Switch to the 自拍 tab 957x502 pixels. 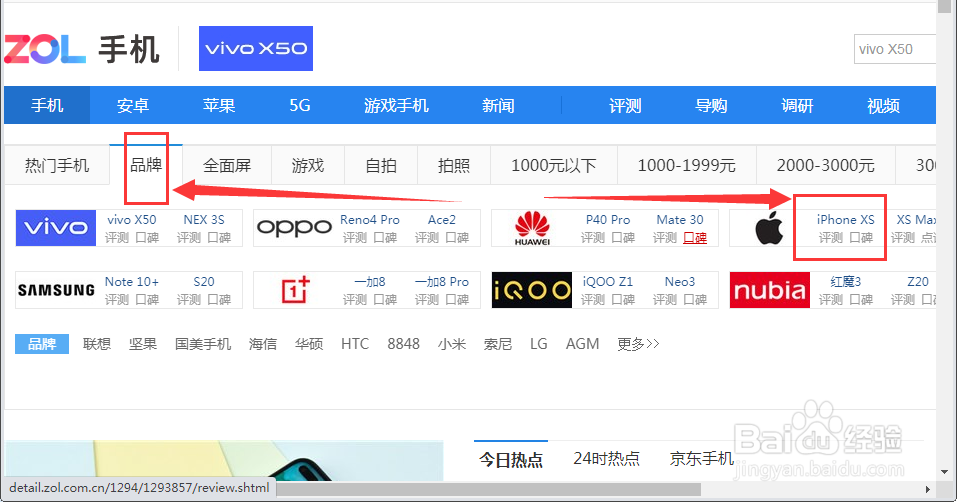tap(381, 165)
